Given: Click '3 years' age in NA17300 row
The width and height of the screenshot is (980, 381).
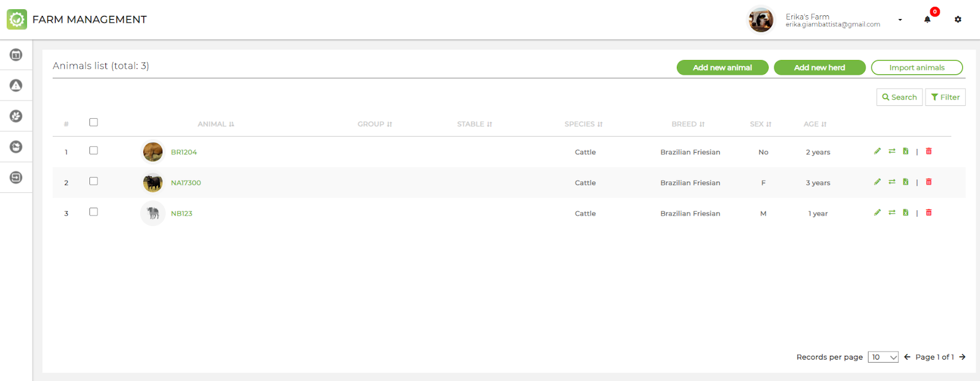Looking at the screenshot, I should (x=818, y=183).
